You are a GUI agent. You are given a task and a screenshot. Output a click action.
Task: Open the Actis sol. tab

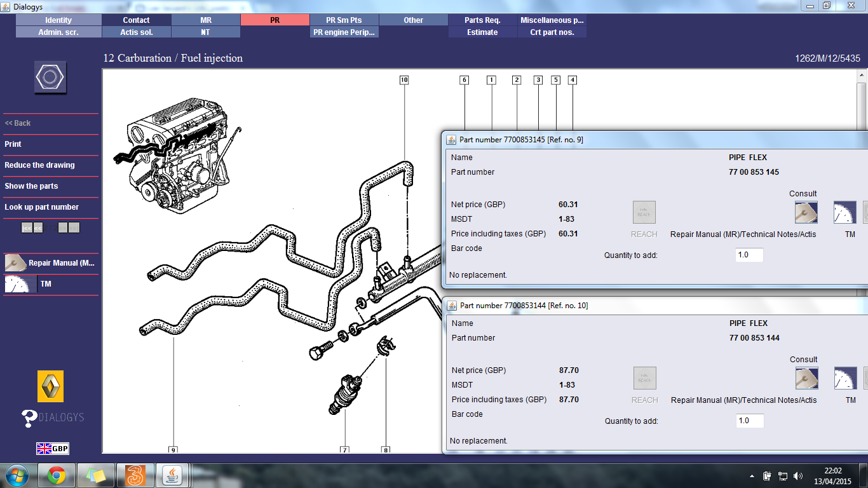click(x=137, y=32)
